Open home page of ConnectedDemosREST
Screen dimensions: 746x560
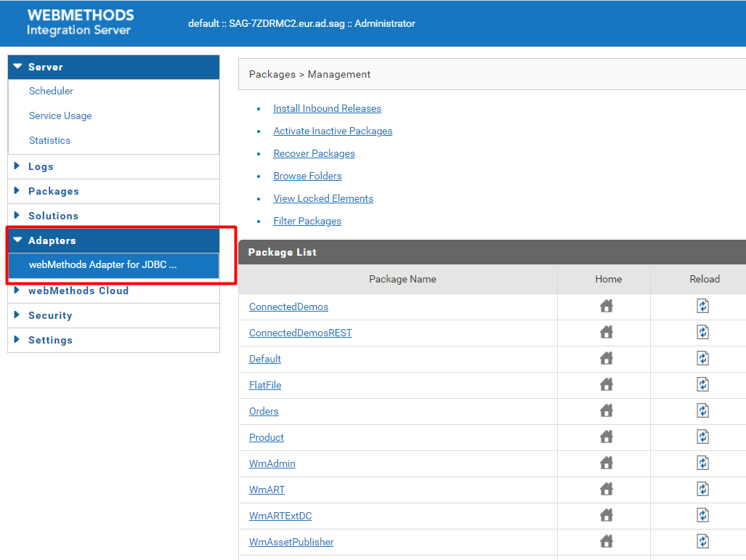(606, 332)
